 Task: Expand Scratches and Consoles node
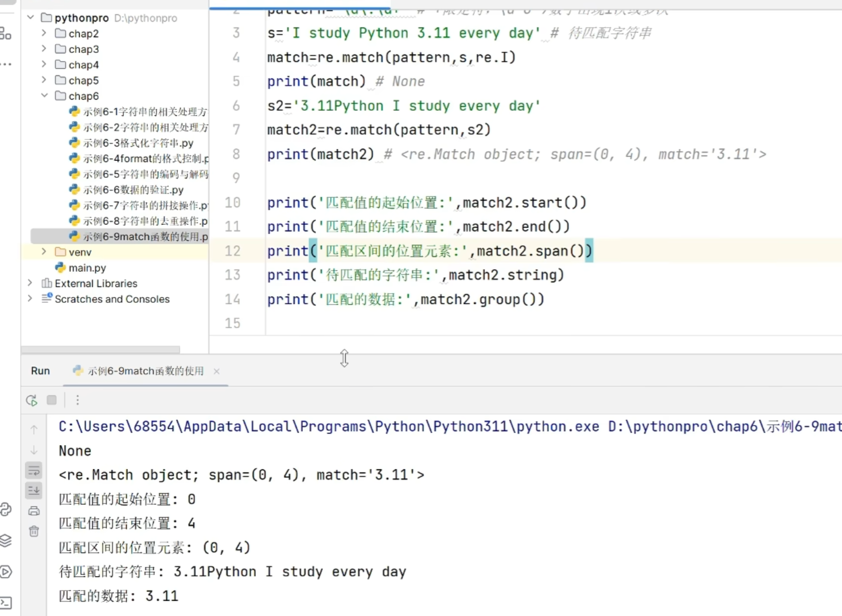(30, 298)
